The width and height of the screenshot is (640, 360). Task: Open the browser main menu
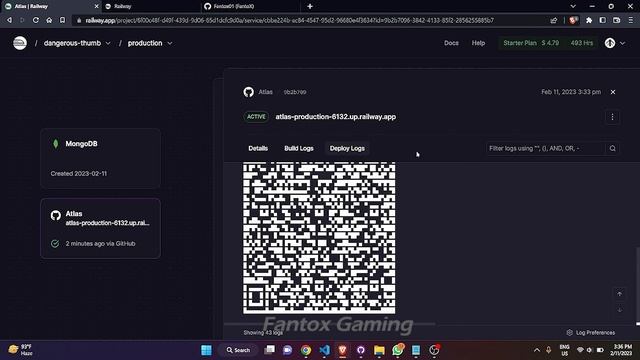[x=631, y=20]
